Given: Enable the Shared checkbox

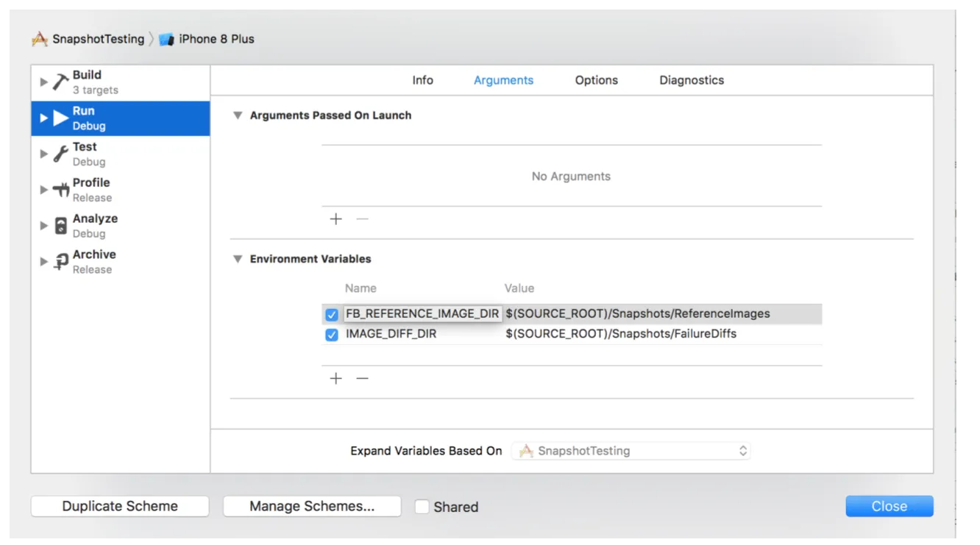Looking at the screenshot, I should pos(422,507).
